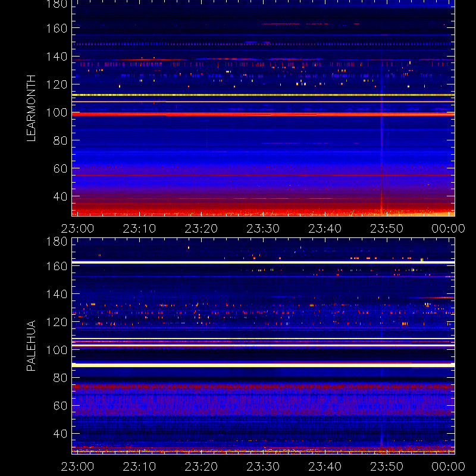Select the 23:50 label below the Learmonth plot
The width and height of the screenshot is (476, 476).
[387, 228]
